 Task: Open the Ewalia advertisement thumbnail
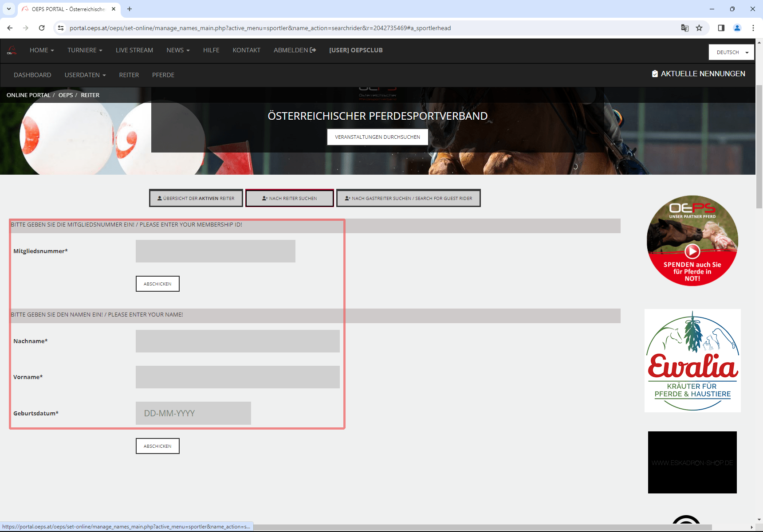pos(692,360)
